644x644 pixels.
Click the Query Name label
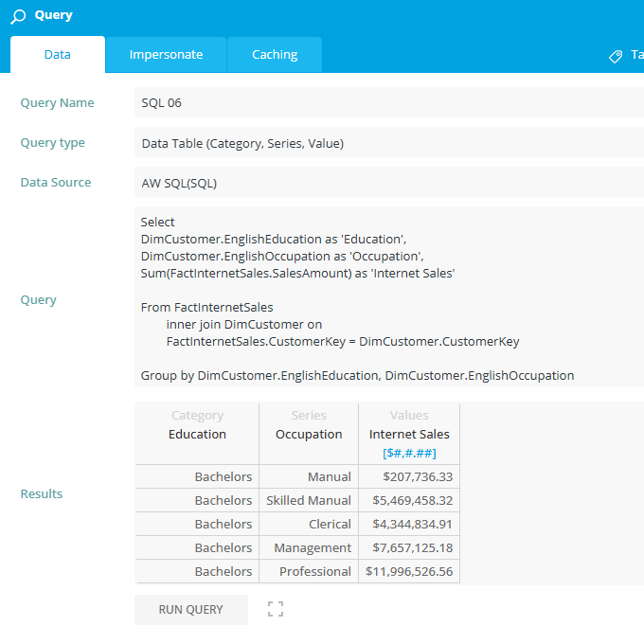point(57,102)
